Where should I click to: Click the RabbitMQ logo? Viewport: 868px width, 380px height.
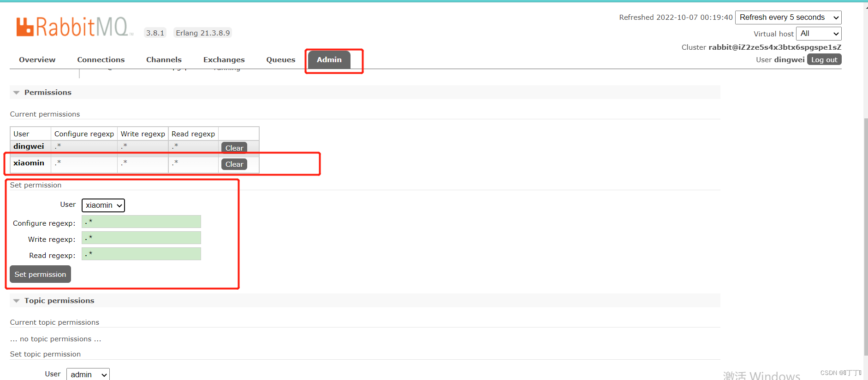tap(74, 27)
